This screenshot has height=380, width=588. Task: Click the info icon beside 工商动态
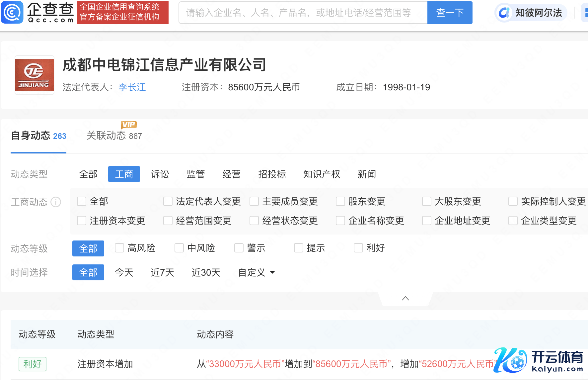pos(56,202)
